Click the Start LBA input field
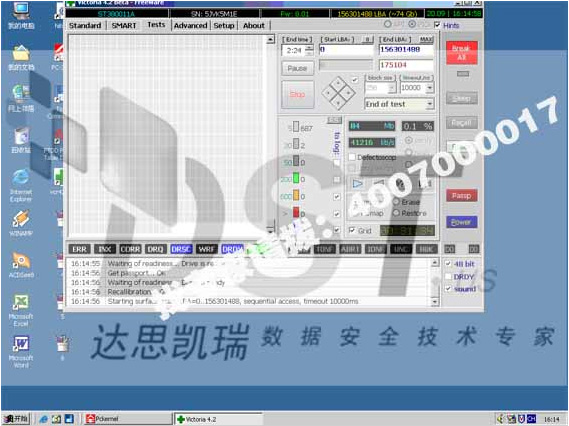 346,50
